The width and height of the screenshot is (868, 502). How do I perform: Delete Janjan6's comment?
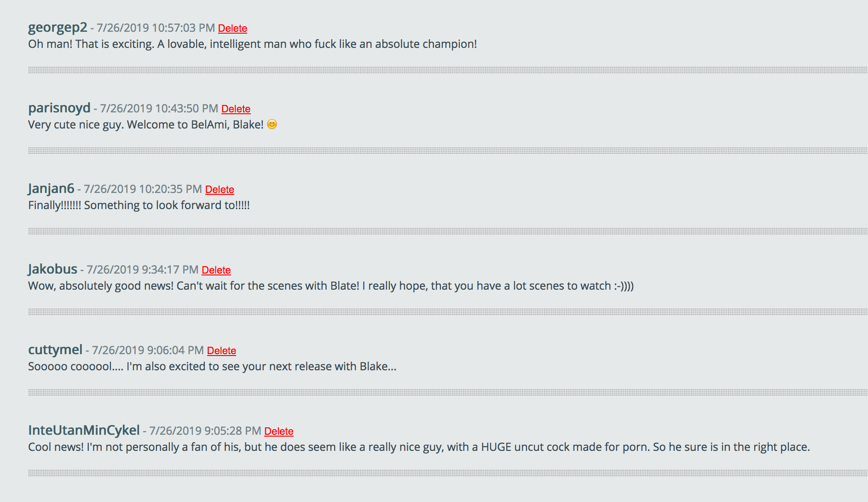(220, 190)
